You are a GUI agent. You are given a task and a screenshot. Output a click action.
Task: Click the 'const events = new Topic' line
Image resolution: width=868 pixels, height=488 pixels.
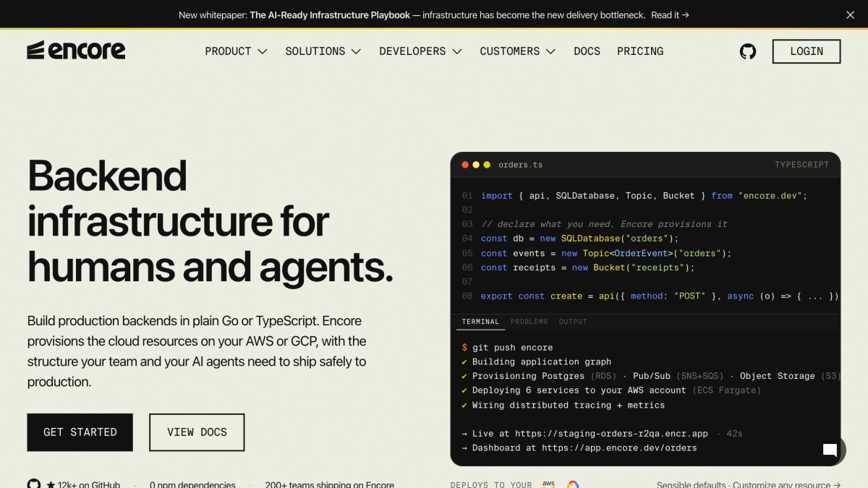(606, 253)
